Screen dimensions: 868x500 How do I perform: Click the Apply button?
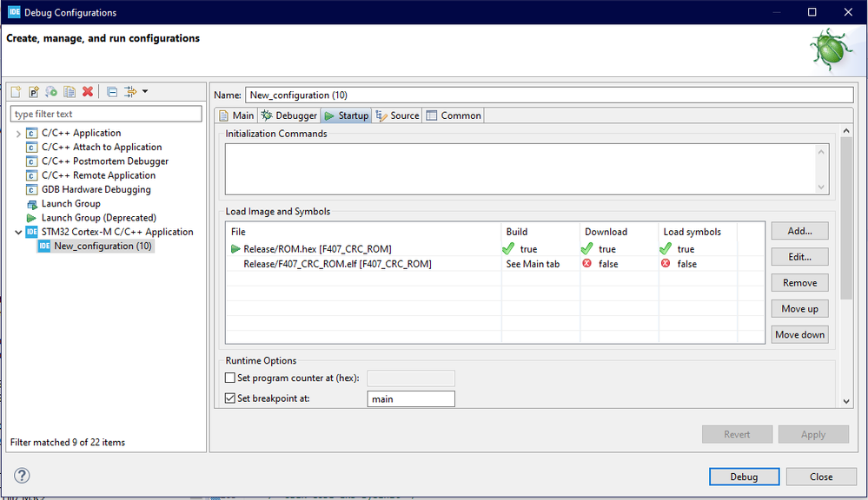pyautogui.click(x=813, y=434)
